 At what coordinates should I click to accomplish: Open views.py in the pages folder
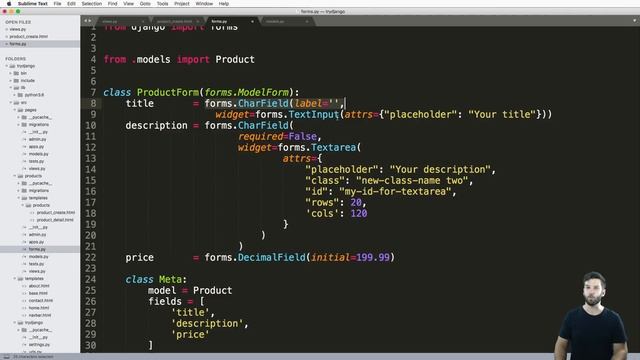(37, 169)
